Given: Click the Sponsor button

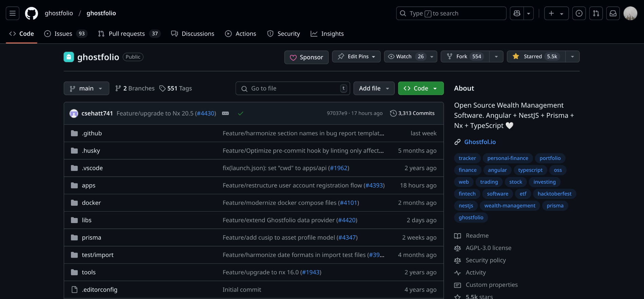Looking at the screenshot, I should click(x=306, y=57).
